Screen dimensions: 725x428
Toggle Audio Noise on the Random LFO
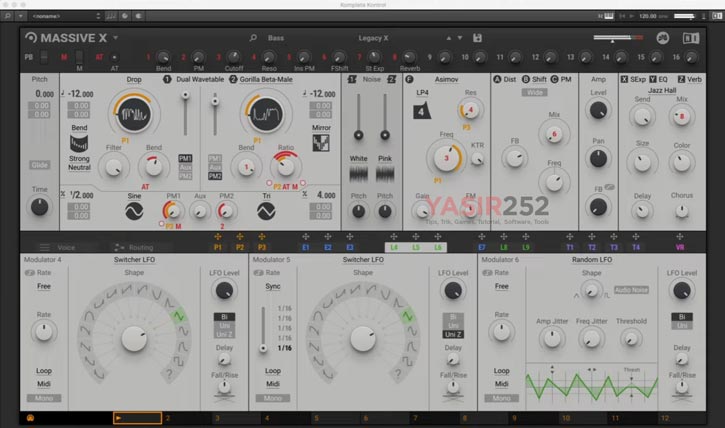631,290
